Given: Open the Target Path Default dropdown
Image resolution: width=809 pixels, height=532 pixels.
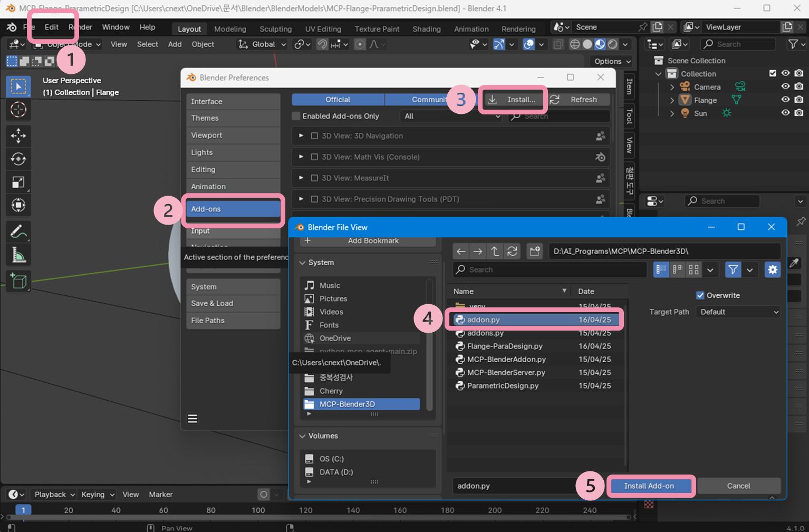Looking at the screenshot, I should click(x=738, y=312).
